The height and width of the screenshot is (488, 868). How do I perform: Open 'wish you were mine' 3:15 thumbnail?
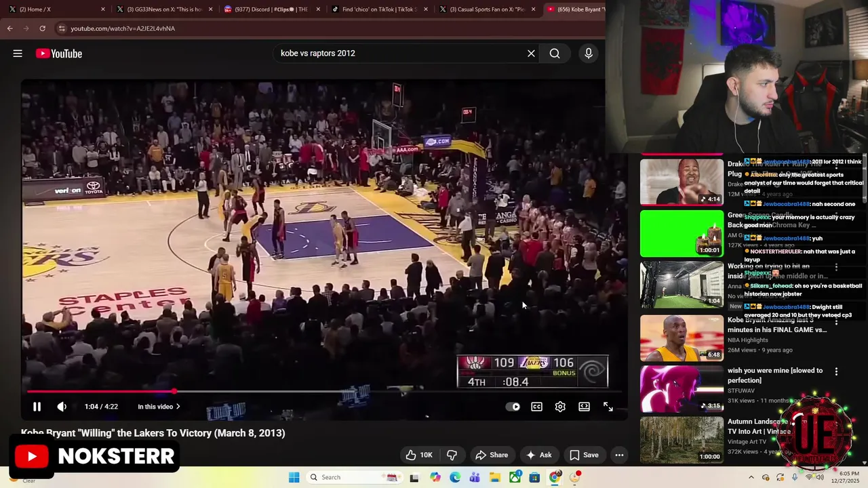pos(682,389)
